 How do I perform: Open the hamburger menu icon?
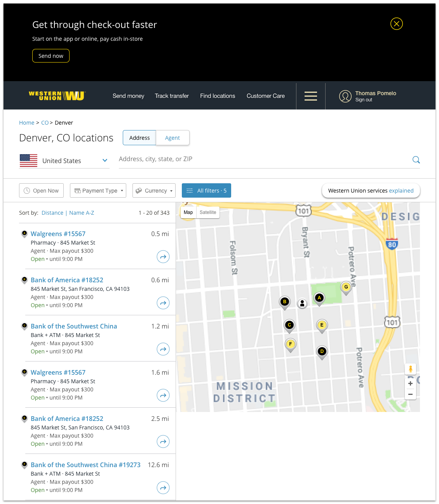tap(310, 96)
